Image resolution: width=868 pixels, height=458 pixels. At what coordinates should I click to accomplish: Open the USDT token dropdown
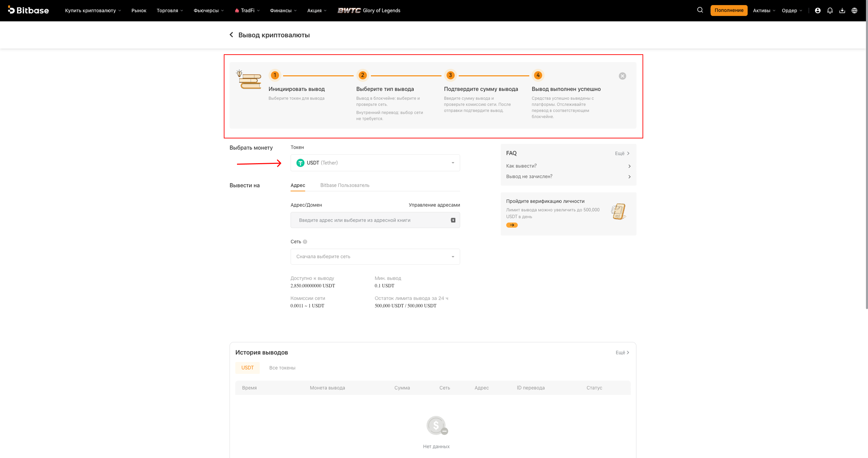coord(375,163)
